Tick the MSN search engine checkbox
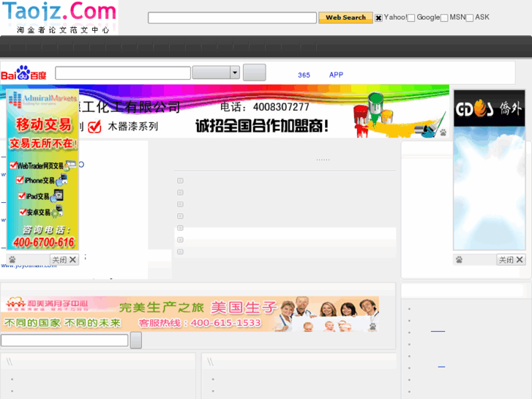 (x=444, y=18)
